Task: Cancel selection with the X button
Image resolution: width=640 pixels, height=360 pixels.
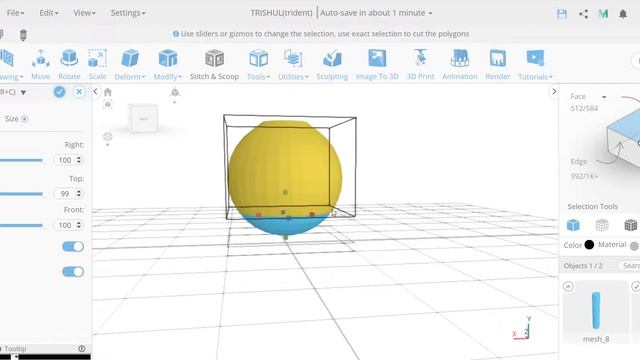Action: click(79, 92)
